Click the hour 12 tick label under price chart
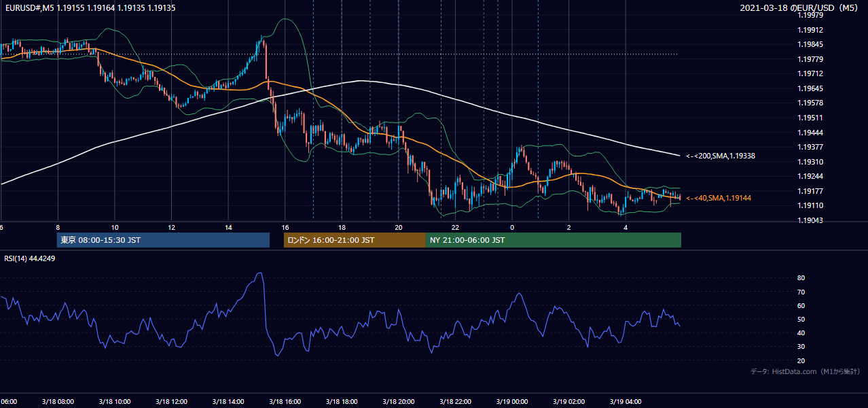 tap(171, 227)
